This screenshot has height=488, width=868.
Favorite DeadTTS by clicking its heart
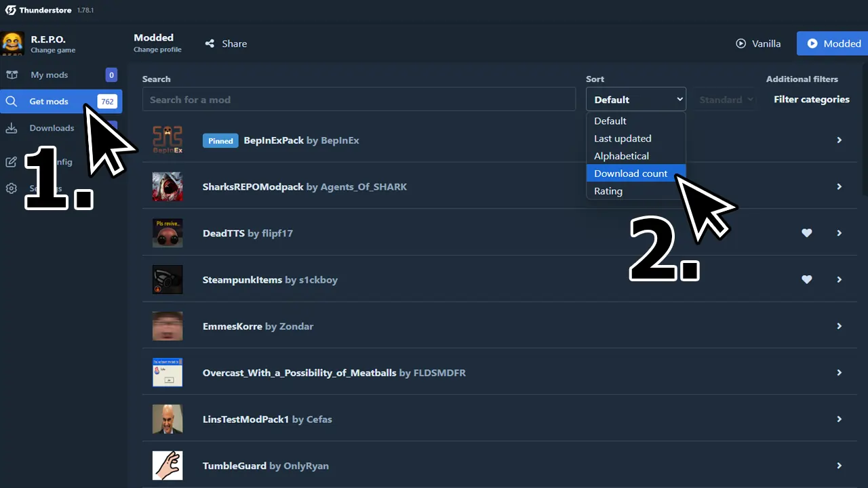click(806, 232)
